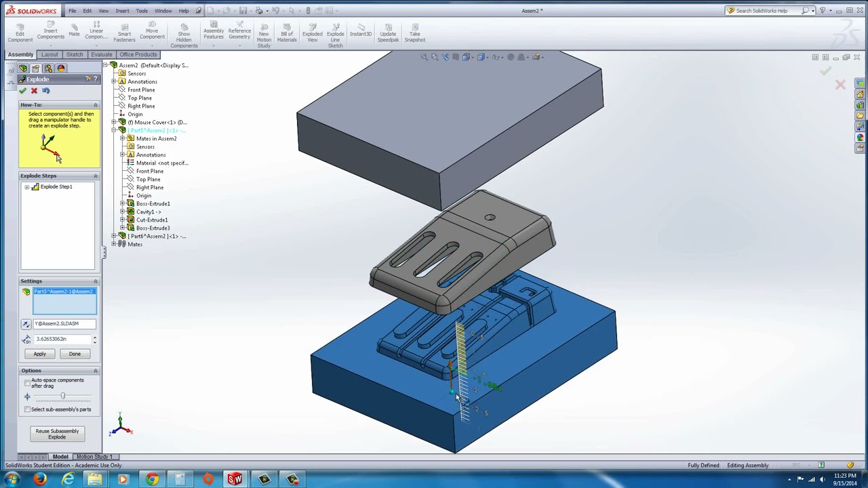The image size is (868, 488).
Task: Open the Linear Component Pattern tool
Action: [x=96, y=33]
